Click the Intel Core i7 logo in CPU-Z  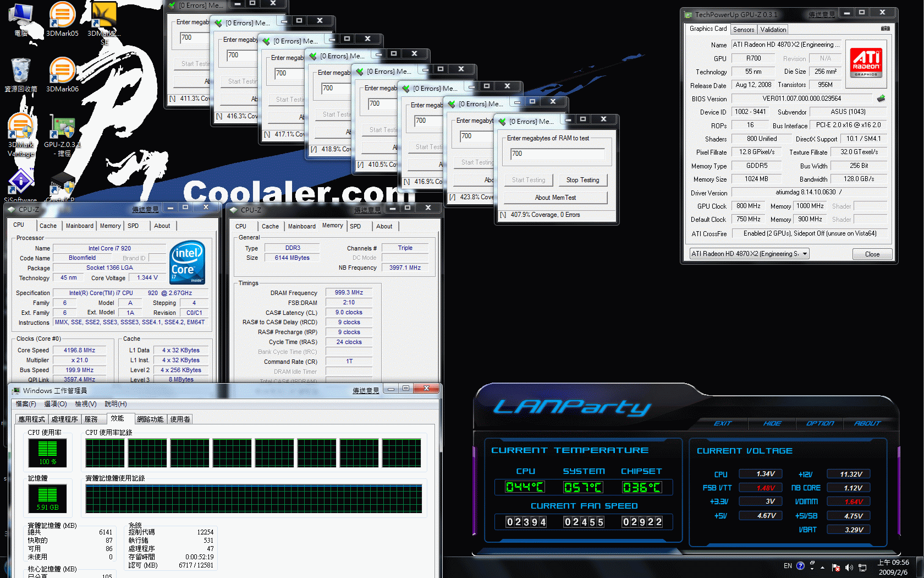click(188, 263)
